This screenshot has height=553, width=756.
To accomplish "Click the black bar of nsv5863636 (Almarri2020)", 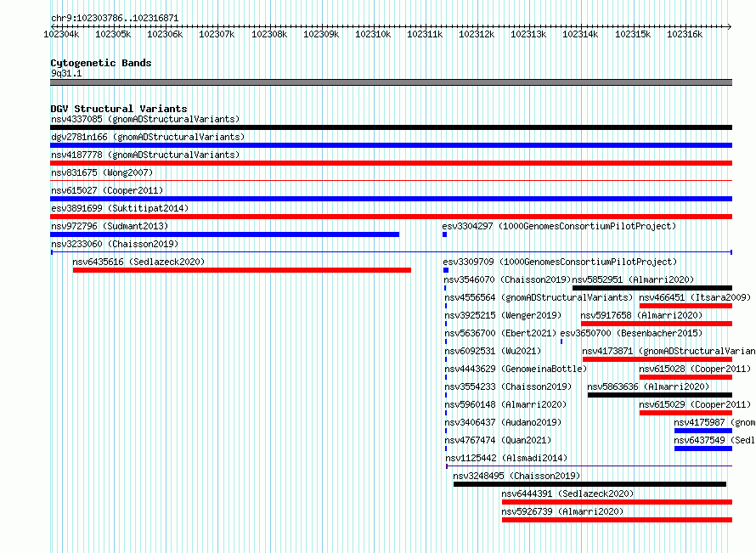I will tap(660, 395).
